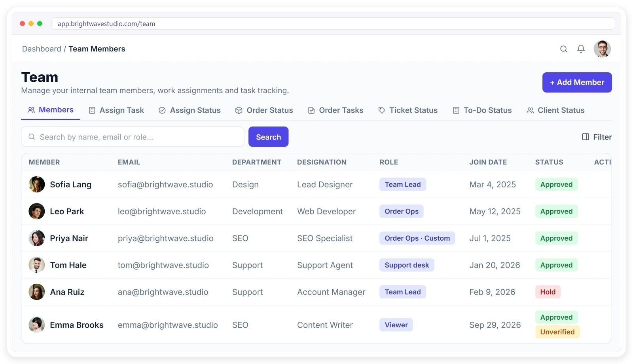Click the Unverified status badge
Image resolution: width=633 pixels, height=364 pixels.
click(x=557, y=332)
